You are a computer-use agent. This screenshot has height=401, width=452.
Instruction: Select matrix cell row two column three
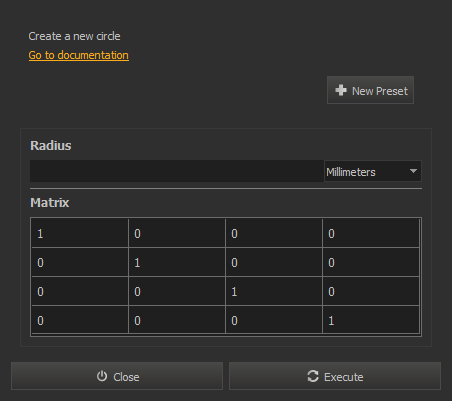[x=274, y=262]
